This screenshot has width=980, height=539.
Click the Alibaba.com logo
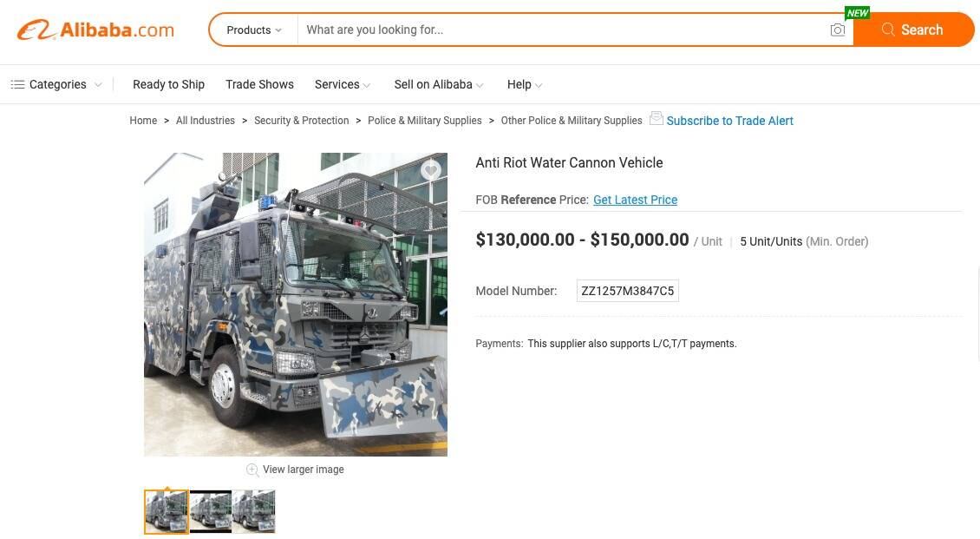[95, 30]
